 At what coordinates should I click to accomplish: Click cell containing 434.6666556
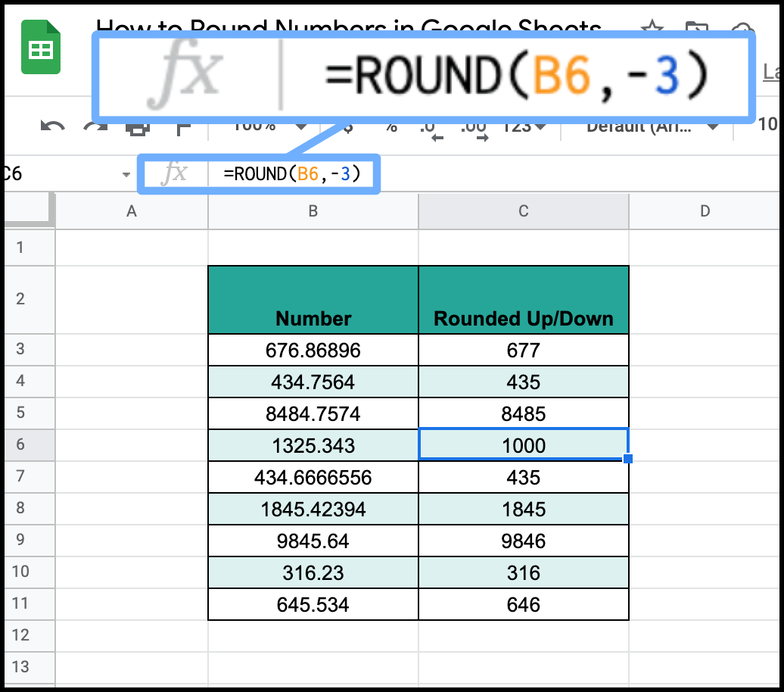coord(313,477)
